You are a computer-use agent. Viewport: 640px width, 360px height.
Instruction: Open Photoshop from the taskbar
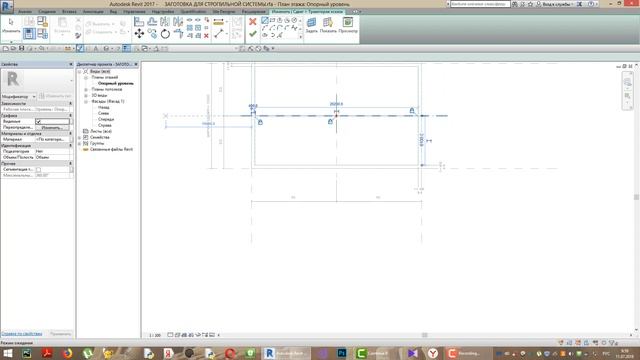pyautogui.click(x=342, y=353)
